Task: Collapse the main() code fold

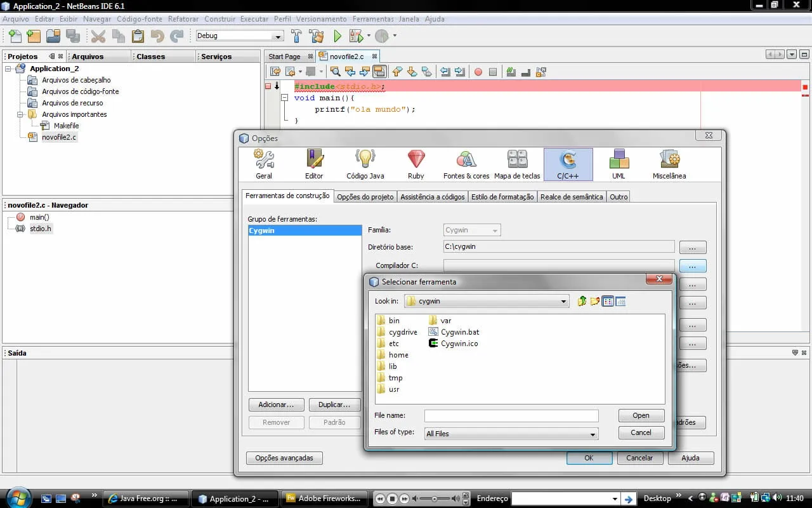Action: click(285, 98)
